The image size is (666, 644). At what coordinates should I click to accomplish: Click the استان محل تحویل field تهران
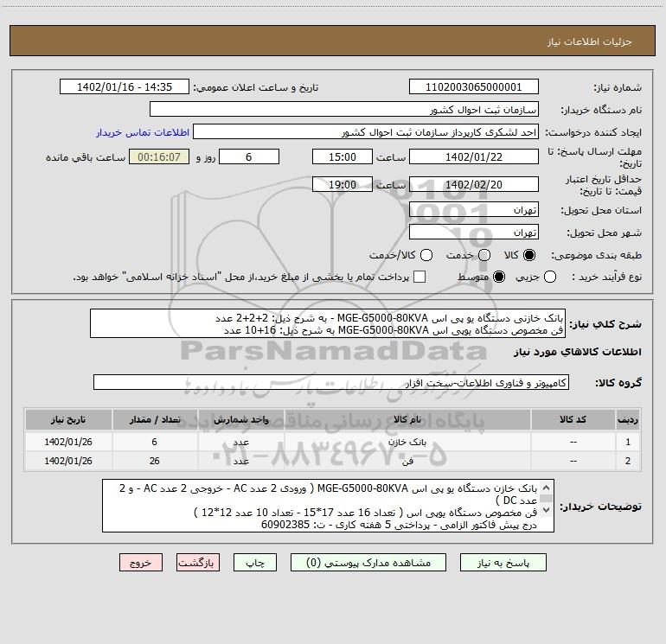tap(474, 210)
